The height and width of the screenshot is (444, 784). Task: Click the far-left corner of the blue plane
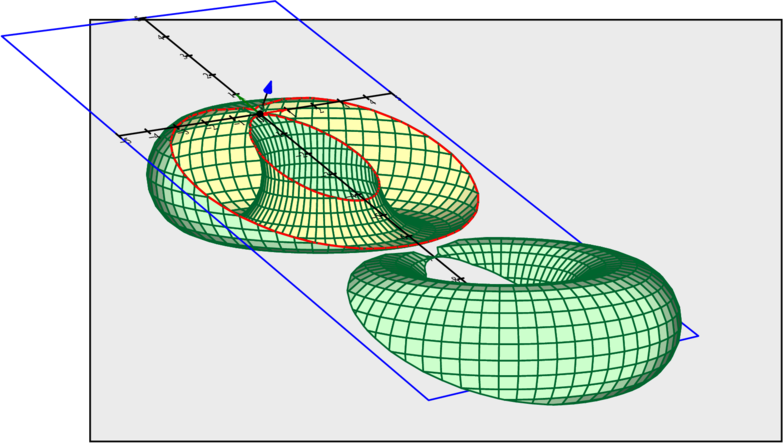pyautogui.click(x=3, y=36)
